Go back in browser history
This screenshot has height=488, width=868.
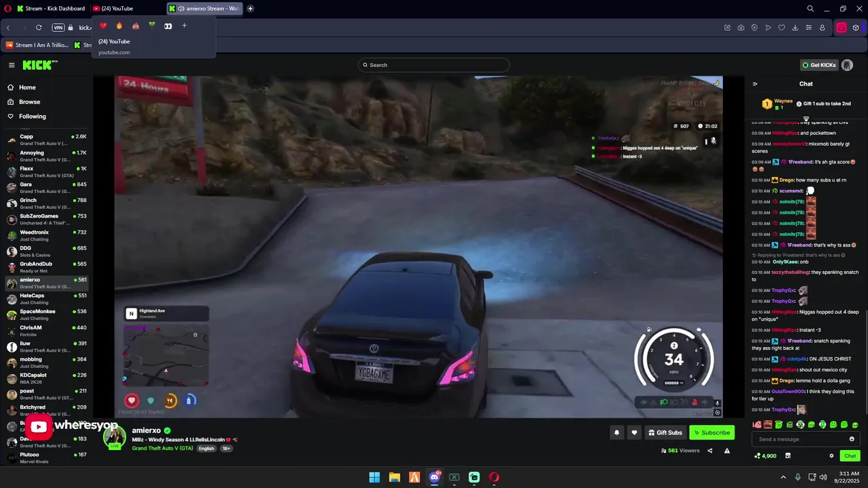coord(8,28)
